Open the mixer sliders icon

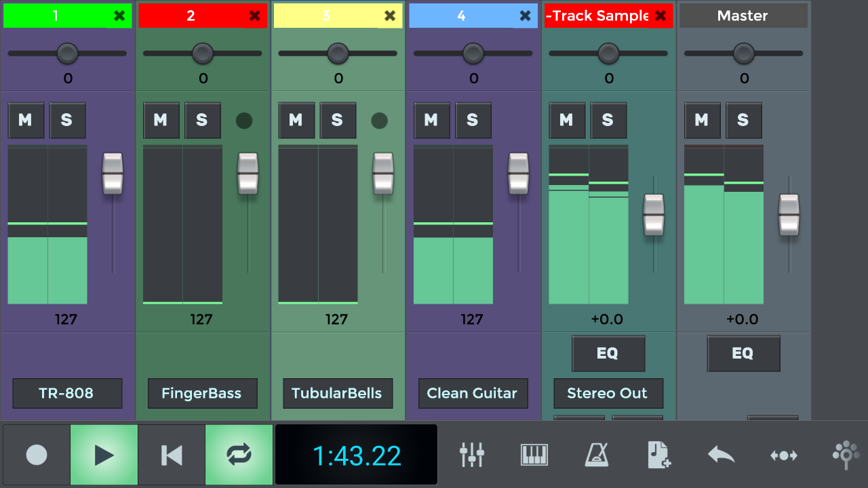[x=472, y=455]
